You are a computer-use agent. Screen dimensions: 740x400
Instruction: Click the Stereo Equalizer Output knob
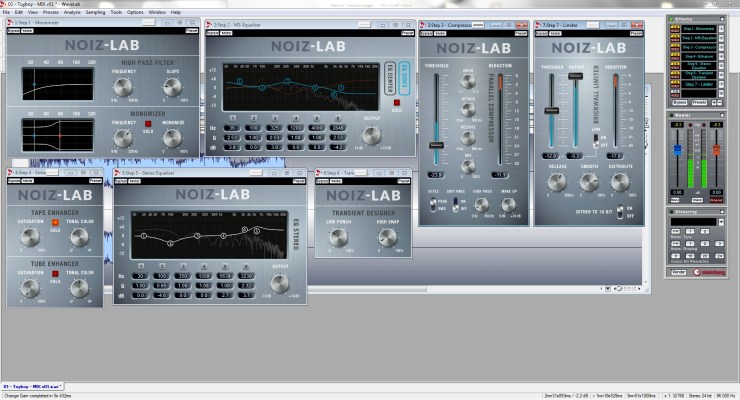point(280,283)
